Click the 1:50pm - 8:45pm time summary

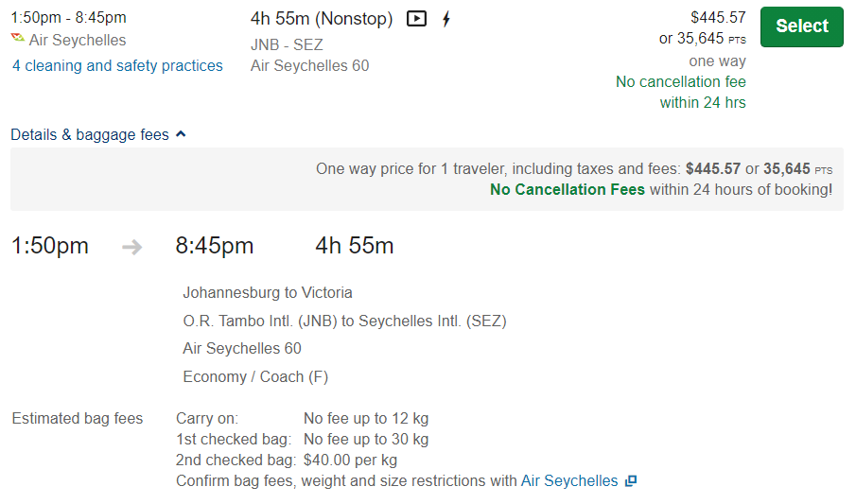(x=69, y=17)
